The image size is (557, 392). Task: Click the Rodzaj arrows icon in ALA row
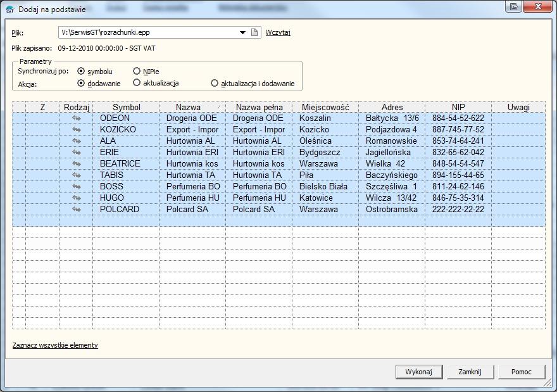[x=77, y=141]
